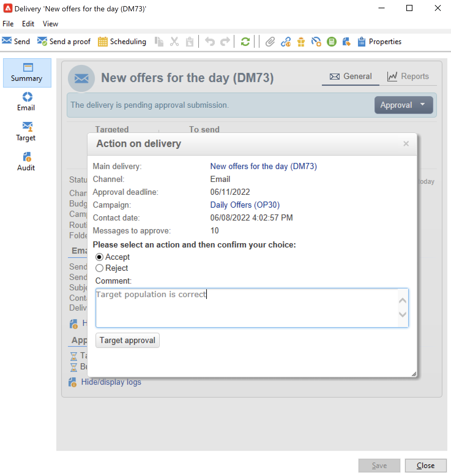This screenshot has height=476, width=451.
Task: Open the Audit sidebar icon
Action: tap(27, 157)
